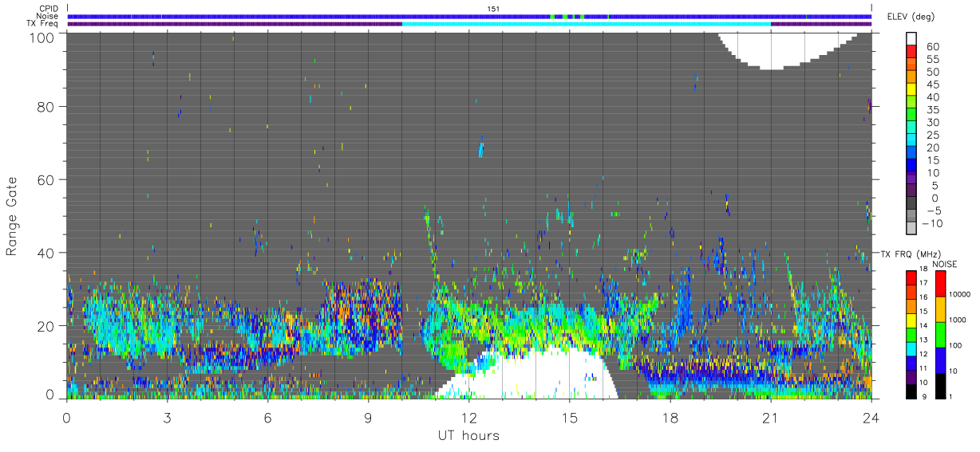The height and width of the screenshot is (452, 980).
Task: Pick the white swatch atop ELEV colorbar
Action: (x=911, y=39)
